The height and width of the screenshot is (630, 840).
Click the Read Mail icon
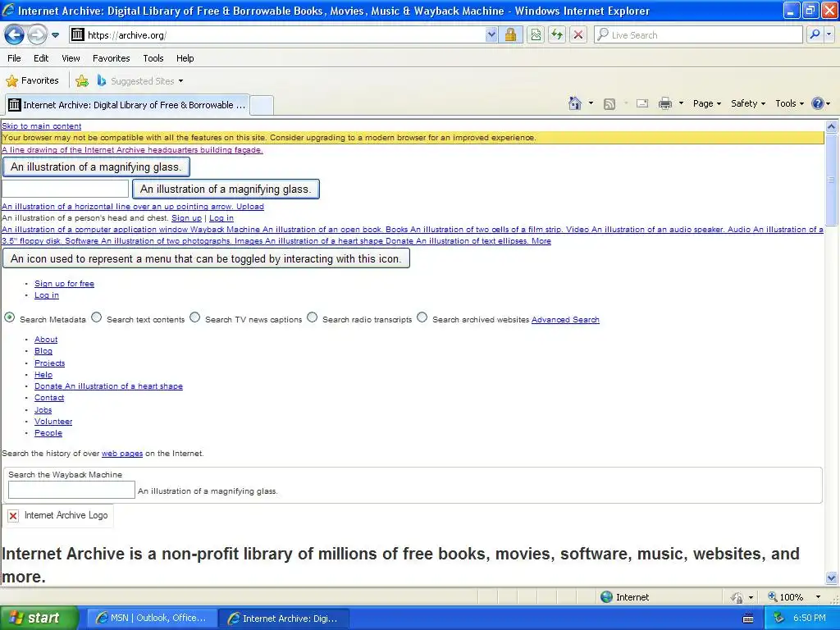tap(642, 103)
